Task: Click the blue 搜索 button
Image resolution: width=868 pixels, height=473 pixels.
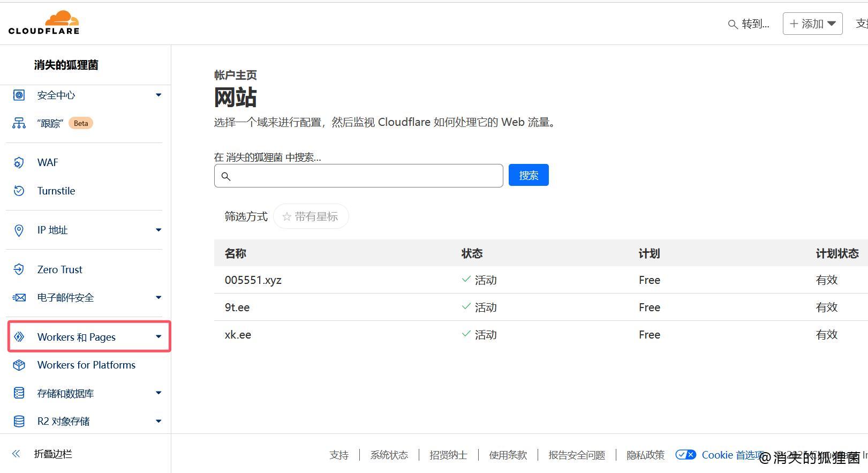Action: (x=529, y=175)
